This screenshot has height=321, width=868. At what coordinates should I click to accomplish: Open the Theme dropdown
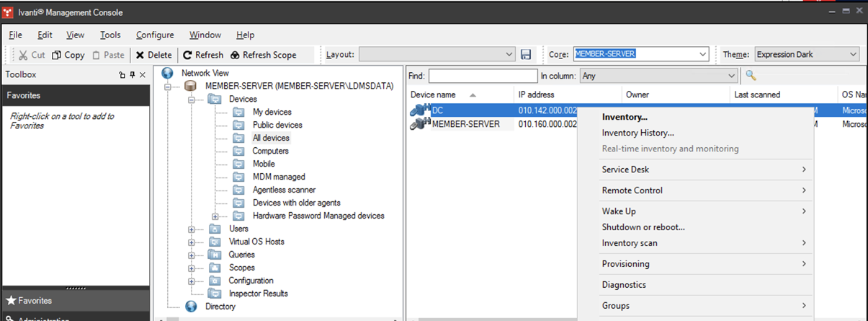click(854, 54)
